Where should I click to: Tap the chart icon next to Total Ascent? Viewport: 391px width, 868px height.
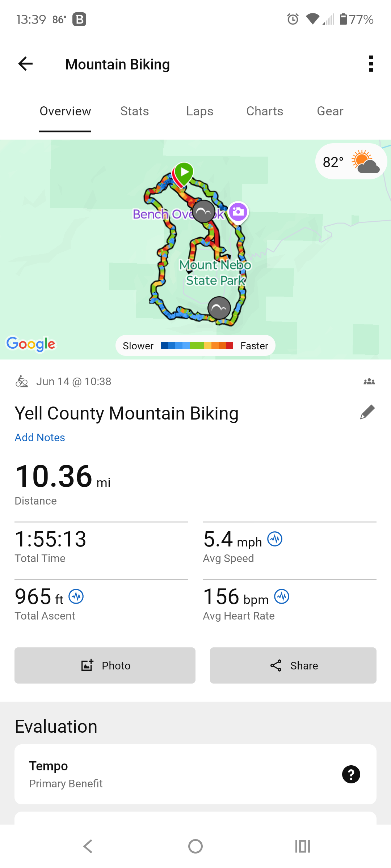[x=76, y=596]
